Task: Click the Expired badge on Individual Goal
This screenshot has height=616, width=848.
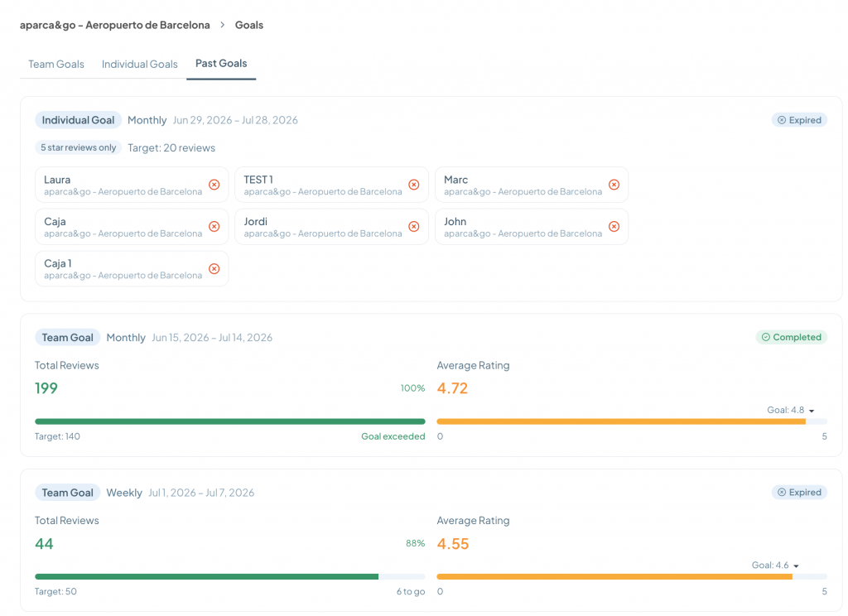Action: 799,120
